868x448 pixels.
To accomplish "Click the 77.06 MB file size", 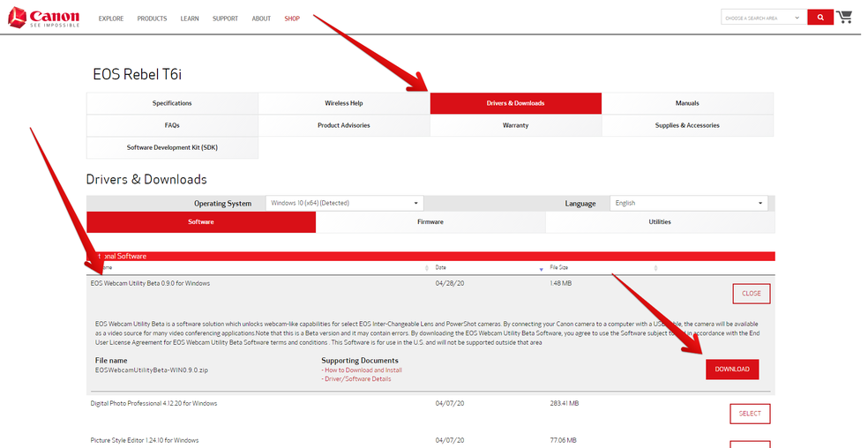I will click(563, 441).
